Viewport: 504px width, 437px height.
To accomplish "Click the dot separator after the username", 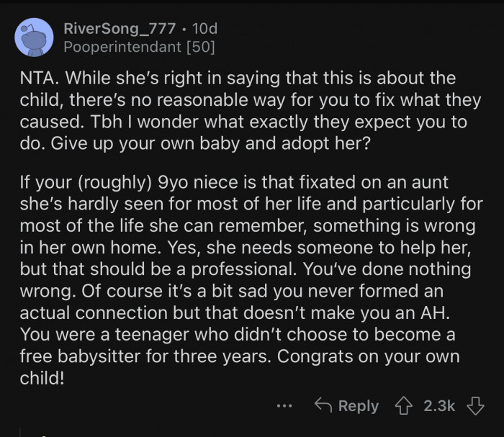I will [184, 29].
